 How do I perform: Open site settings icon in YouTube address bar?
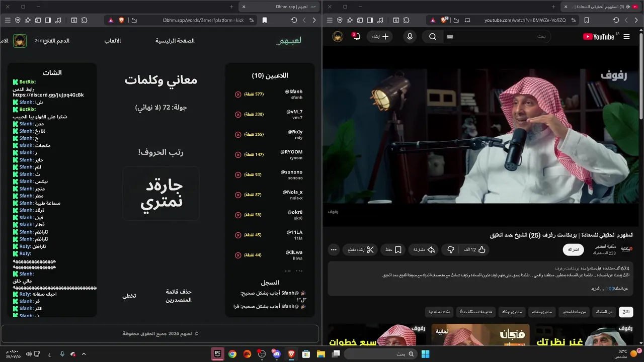click(574, 20)
